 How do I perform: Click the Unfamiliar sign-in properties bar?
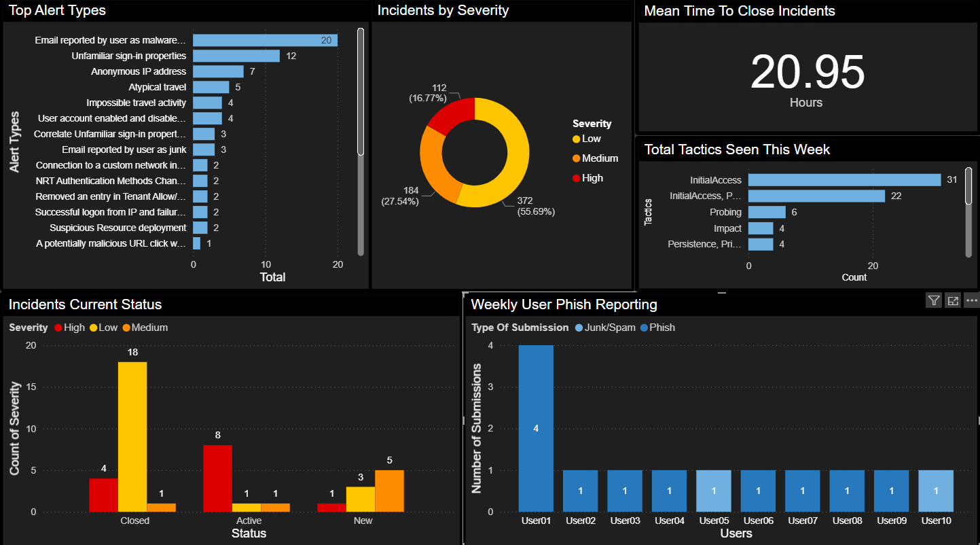point(236,56)
